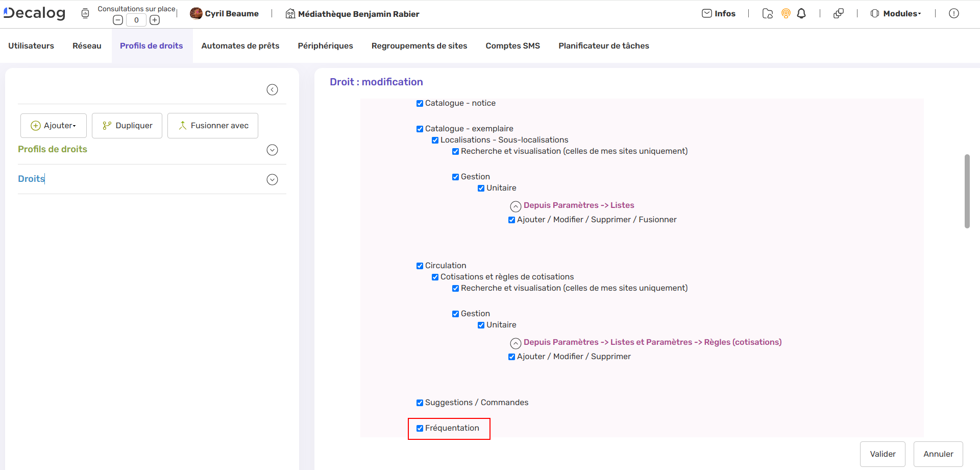The width and height of the screenshot is (980, 470).
Task: Toggle the Suggestions / Commandes checkbox
Action: (x=420, y=403)
